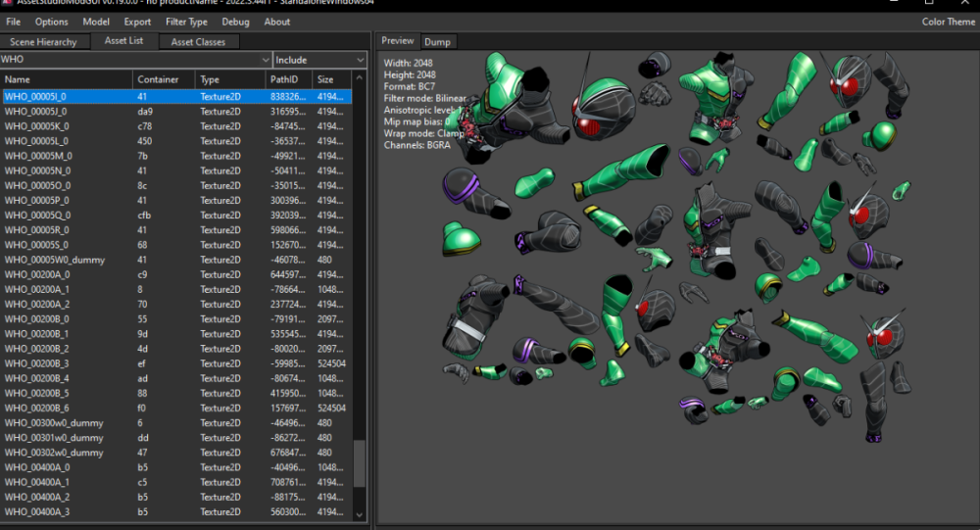Select asset WHO_00400A_0

[176, 467]
